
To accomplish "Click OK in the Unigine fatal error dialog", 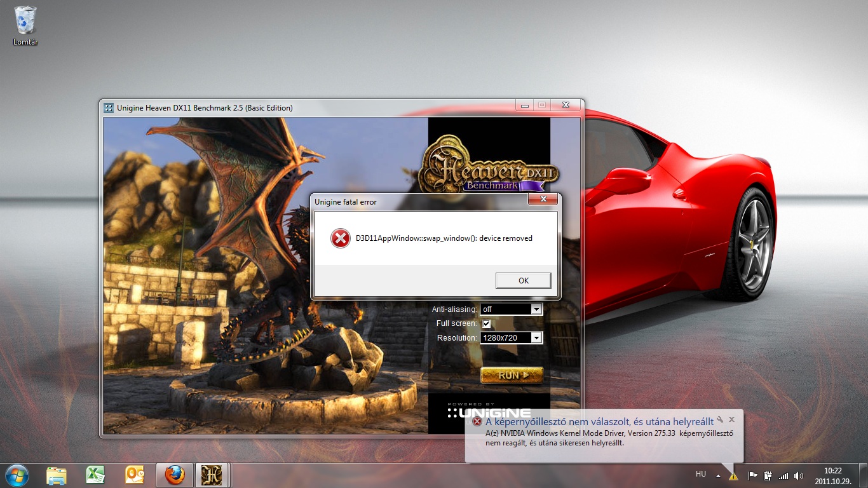I will 523,280.
